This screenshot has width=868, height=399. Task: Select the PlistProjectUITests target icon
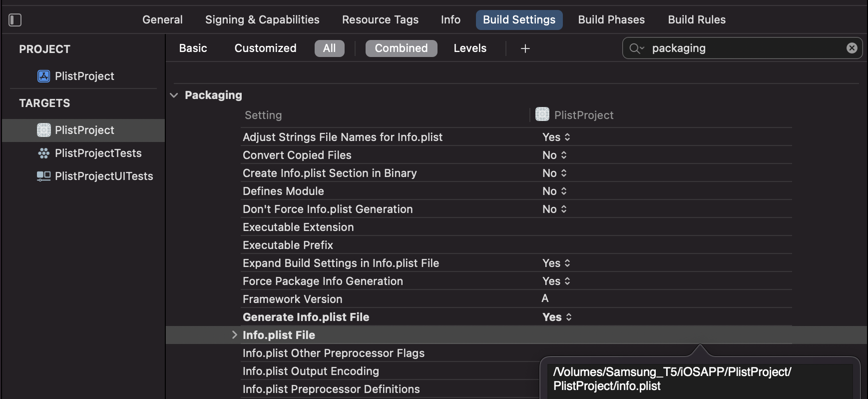43,176
